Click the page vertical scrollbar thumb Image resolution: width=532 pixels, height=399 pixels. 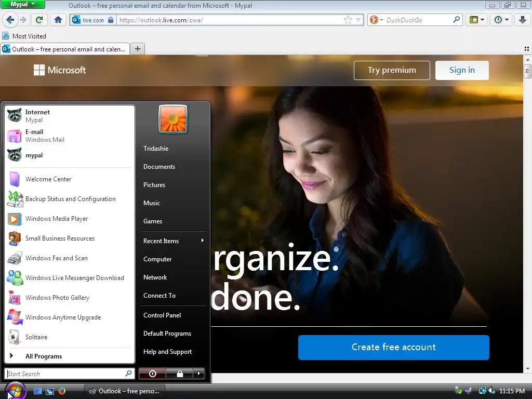pos(527,72)
